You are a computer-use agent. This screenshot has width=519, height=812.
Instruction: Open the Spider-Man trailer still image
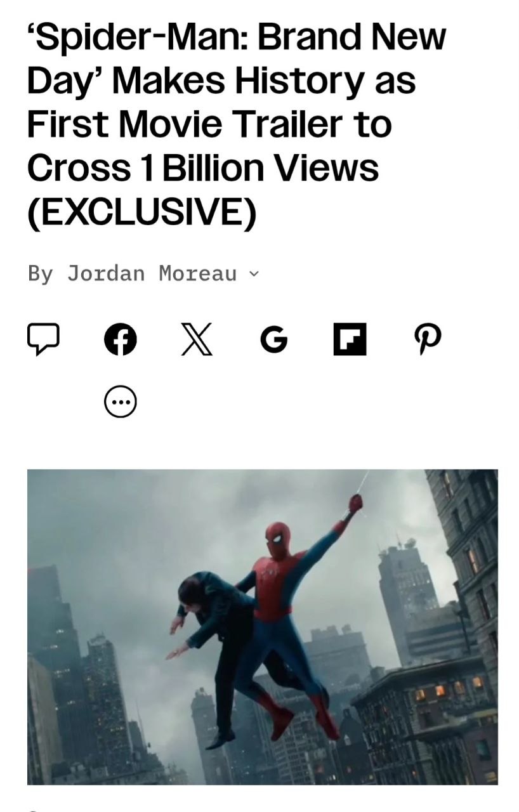(x=263, y=627)
